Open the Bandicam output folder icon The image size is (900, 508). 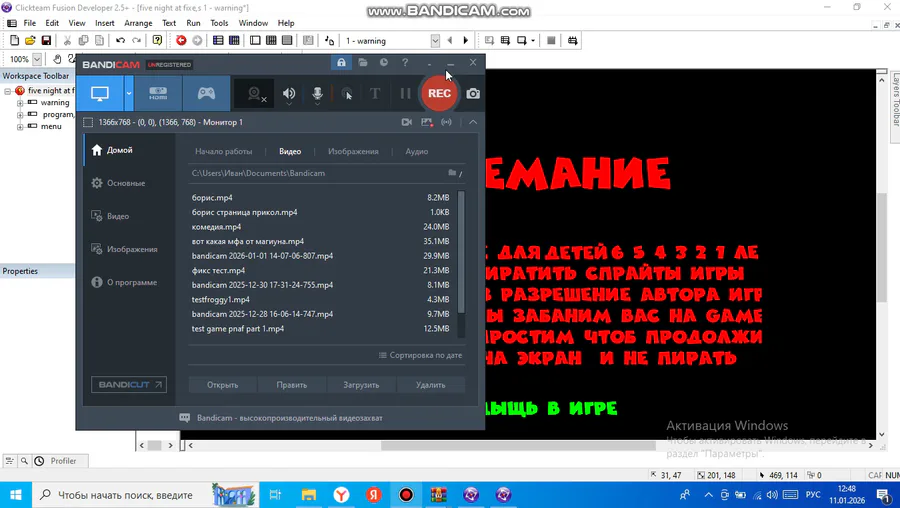pyautogui.click(x=363, y=63)
